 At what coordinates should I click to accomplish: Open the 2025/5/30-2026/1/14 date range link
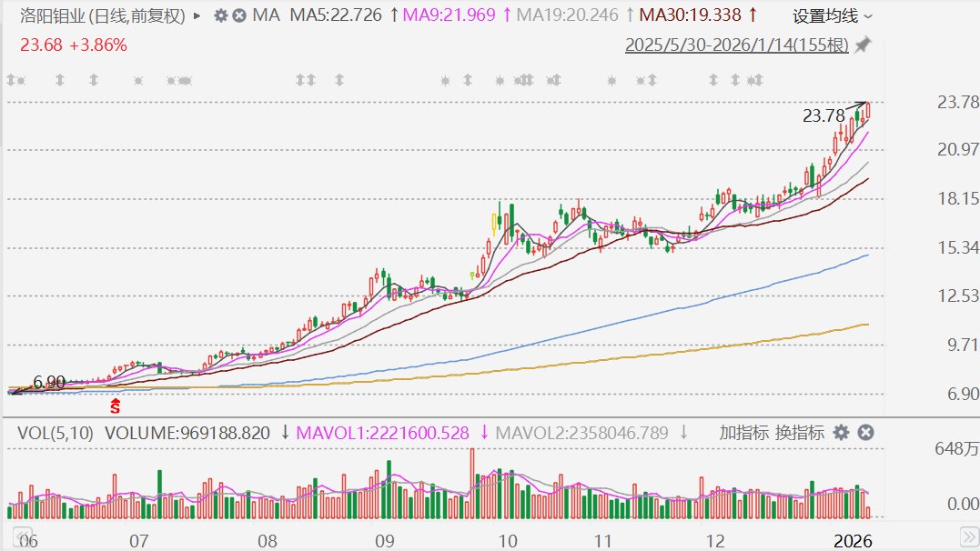pos(735,45)
